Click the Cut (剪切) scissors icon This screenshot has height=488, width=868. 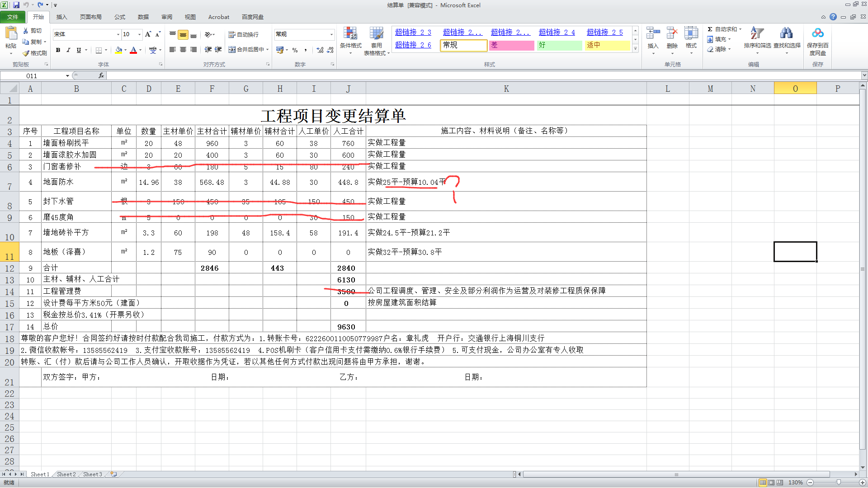coord(26,31)
